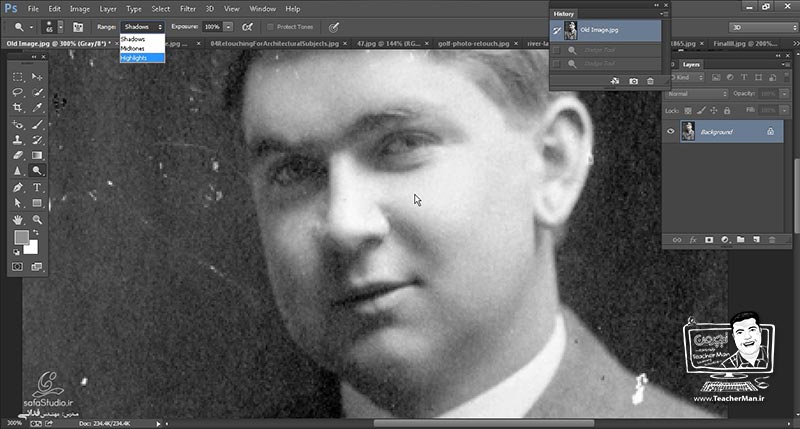Select the Spot Healing Brush tool

[18, 124]
